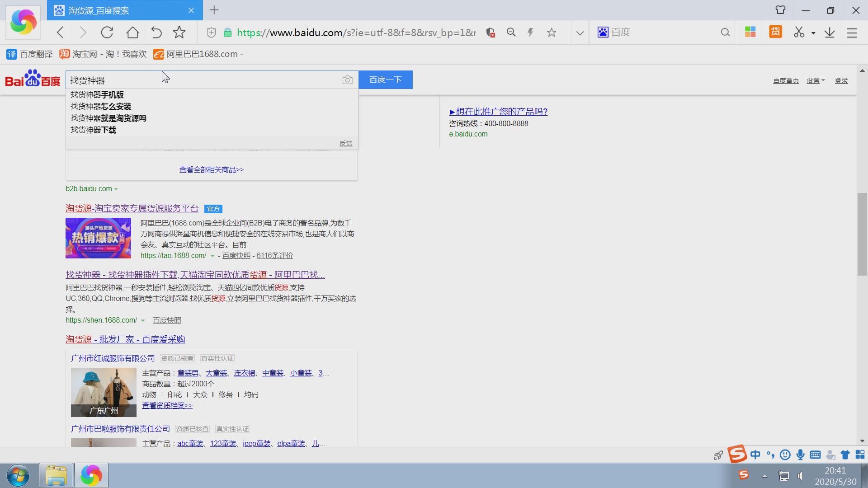The width and height of the screenshot is (868, 488).
Task: Click the browser refresh icon
Action: (x=107, y=33)
